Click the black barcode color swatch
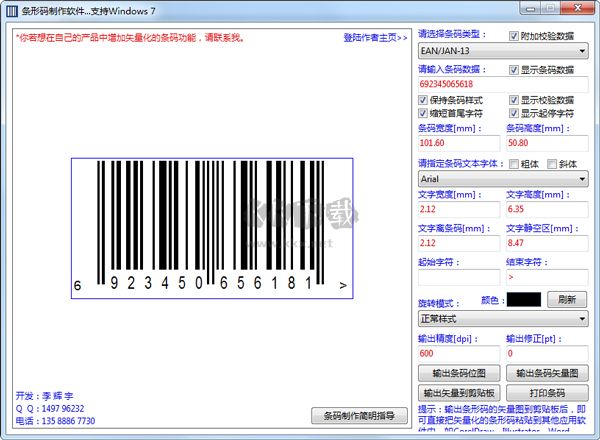The height and width of the screenshot is (440, 600). coord(524,300)
